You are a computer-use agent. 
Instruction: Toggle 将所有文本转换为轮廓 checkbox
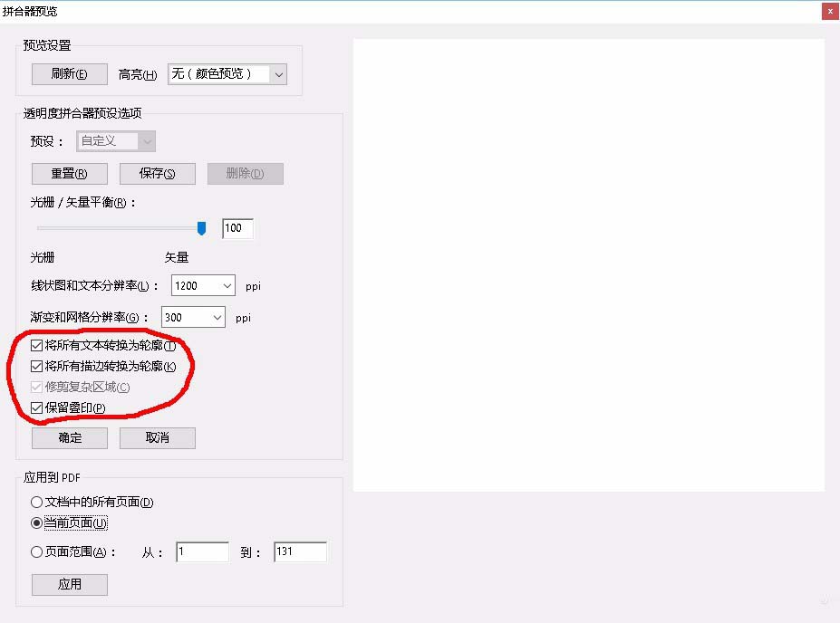coord(37,346)
